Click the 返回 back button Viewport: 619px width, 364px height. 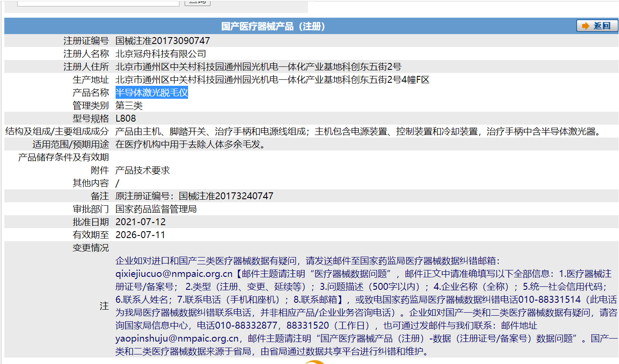[x=597, y=26]
